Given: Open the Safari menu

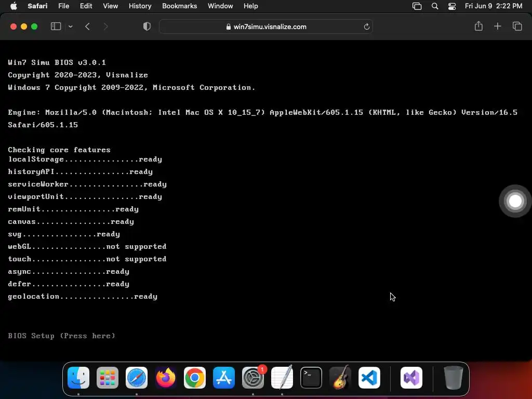Looking at the screenshot, I should coord(37,6).
